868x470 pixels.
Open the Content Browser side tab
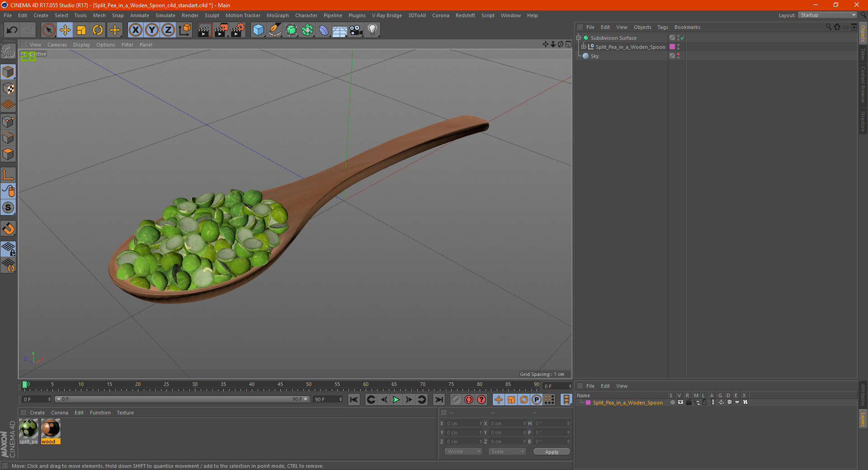pos(863,85)
